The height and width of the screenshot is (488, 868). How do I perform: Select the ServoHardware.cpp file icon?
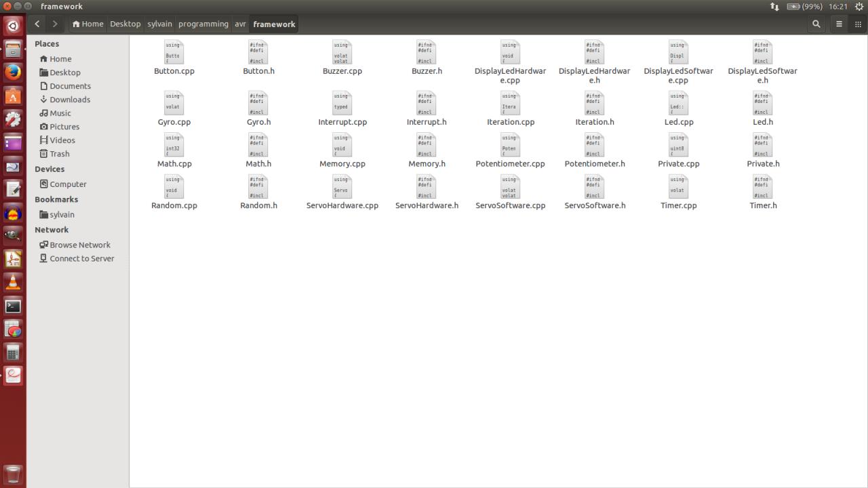pyautogui.click(x=342, y=187)
